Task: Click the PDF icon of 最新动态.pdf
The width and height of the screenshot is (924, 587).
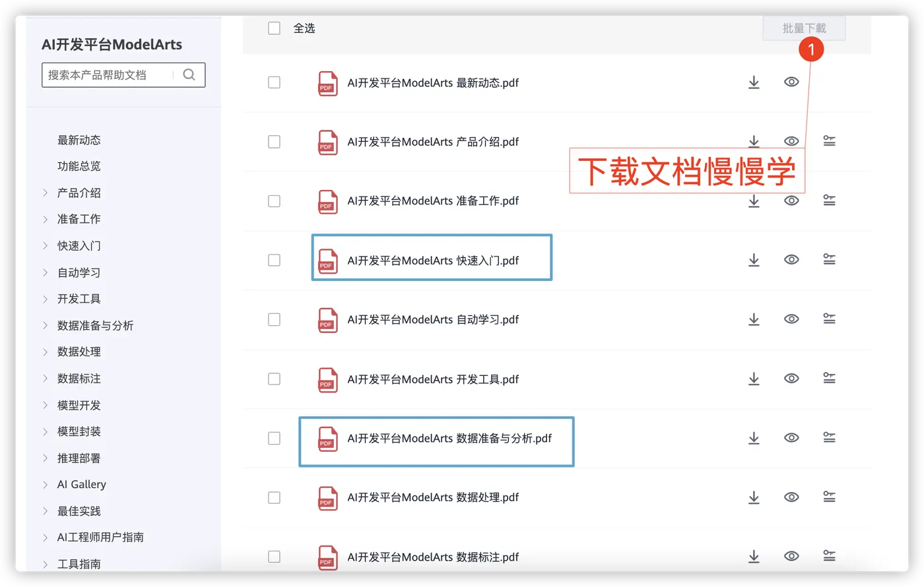Action: point(327,83)
